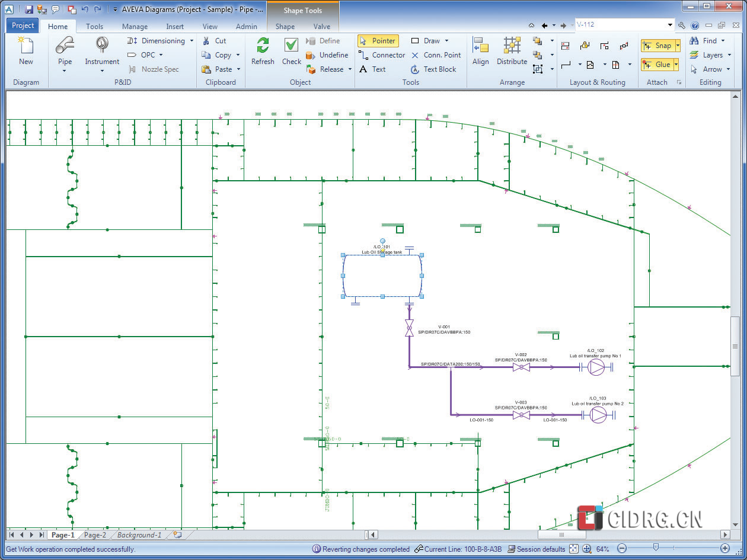This screenshot has width=747, height=560.
Task: Click the padlock routing icon
Action: pos(585,46)
